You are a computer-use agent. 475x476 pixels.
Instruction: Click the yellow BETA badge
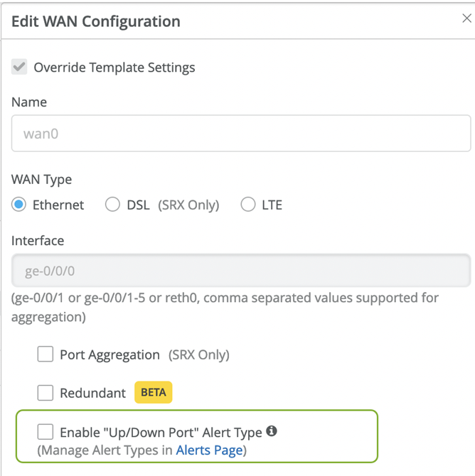pyautogui.click(x=154, y=392)
